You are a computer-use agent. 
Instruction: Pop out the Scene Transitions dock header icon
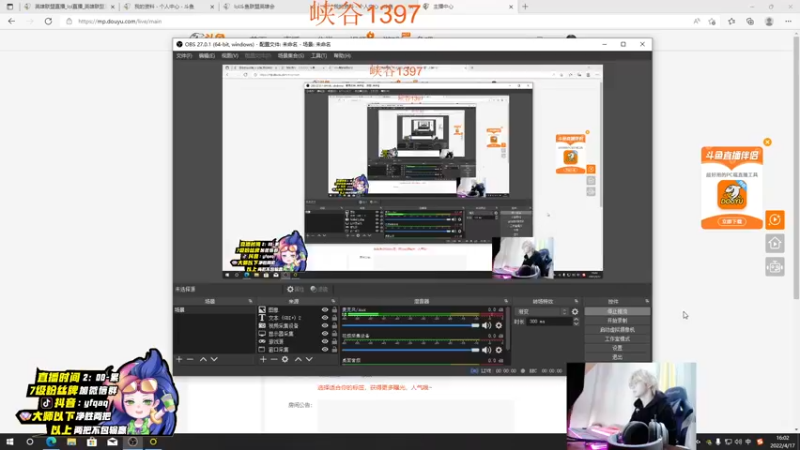(x=577, y=302)
